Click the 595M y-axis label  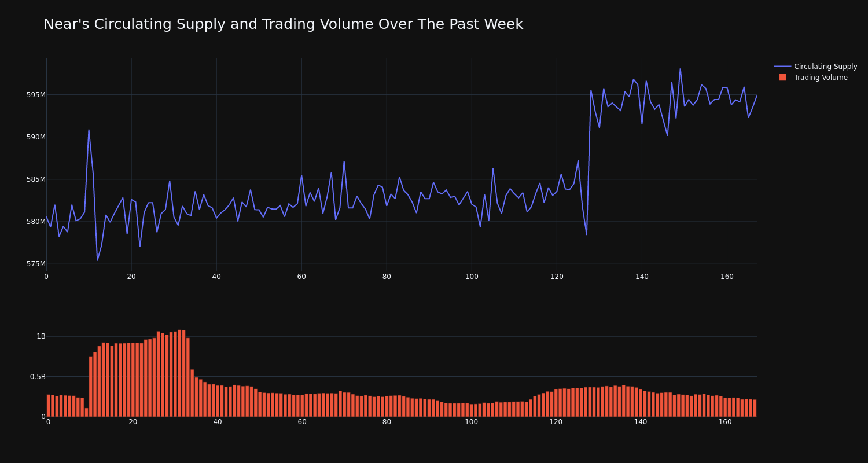point(36,95)
